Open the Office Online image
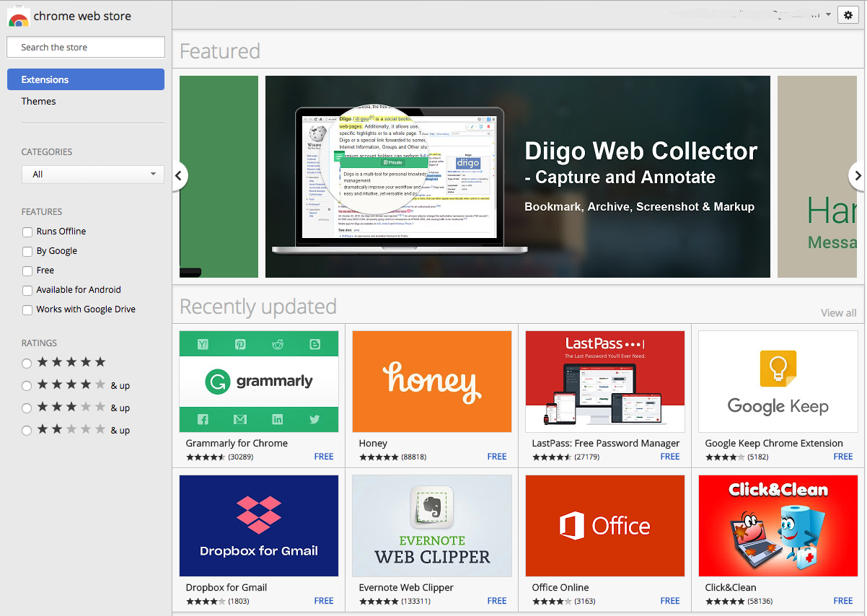Screen dimensions: 867x616 605,526
